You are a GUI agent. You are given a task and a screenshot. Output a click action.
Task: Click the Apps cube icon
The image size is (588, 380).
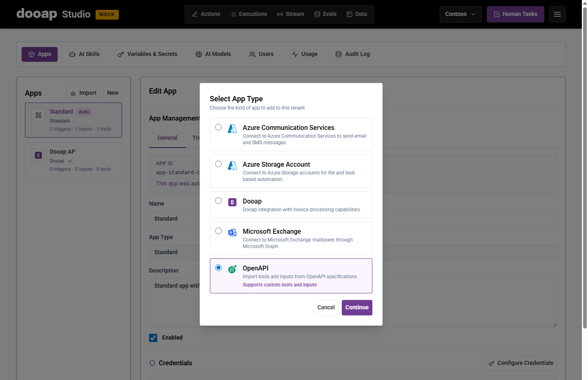tap(31, 54)
